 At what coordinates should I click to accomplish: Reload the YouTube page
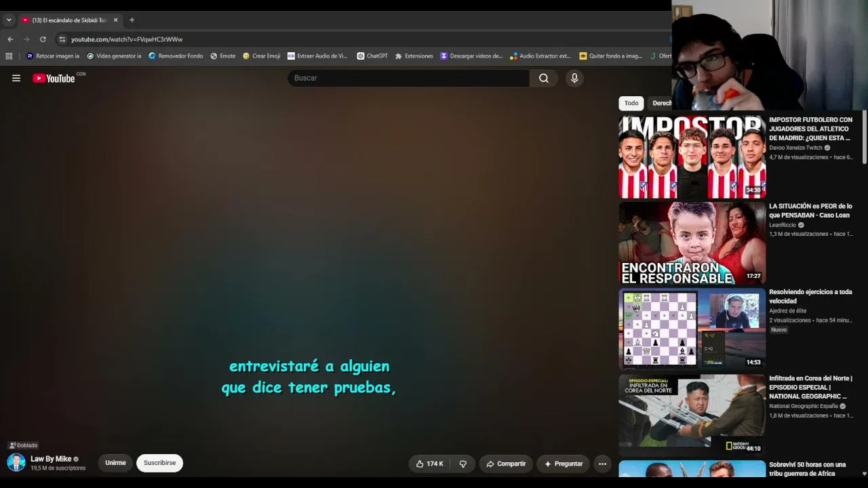coord(43,39)
